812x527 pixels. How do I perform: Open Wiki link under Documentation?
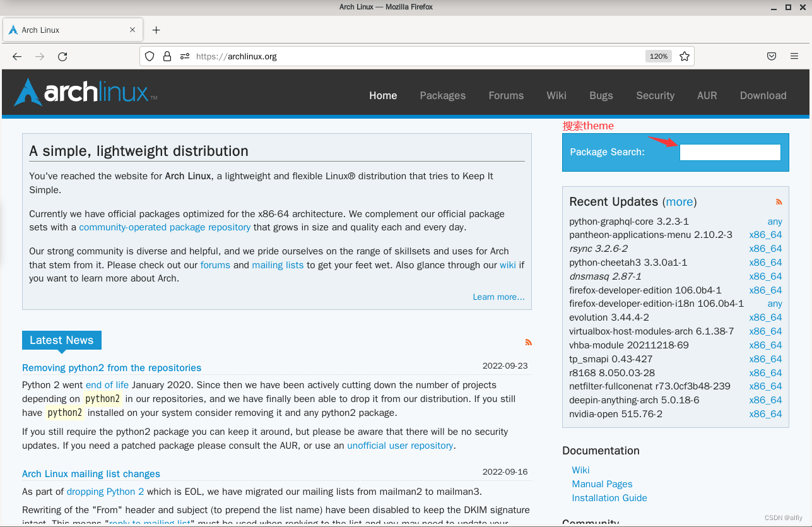[580, 470]
